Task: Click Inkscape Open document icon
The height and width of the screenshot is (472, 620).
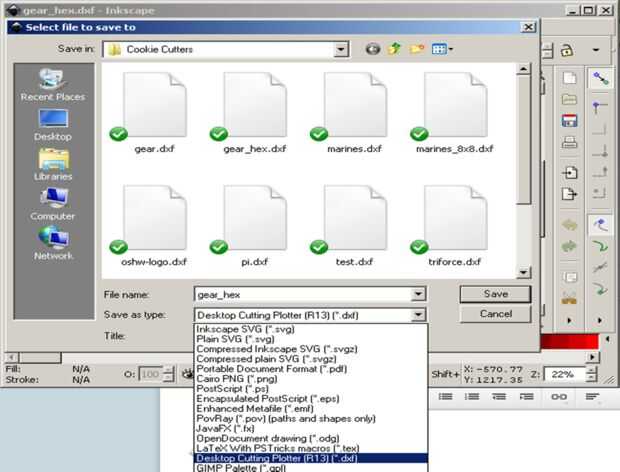Action: tap(569, 99)
